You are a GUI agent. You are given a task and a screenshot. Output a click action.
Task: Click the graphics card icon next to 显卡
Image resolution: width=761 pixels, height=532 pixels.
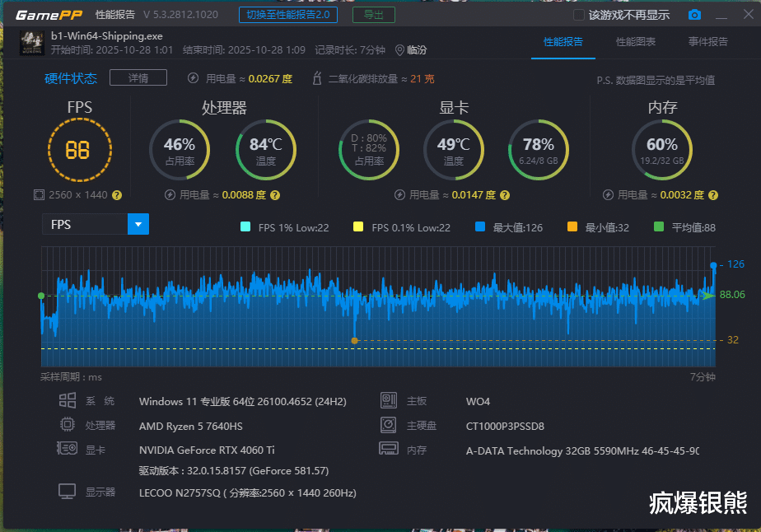[67, 448]
